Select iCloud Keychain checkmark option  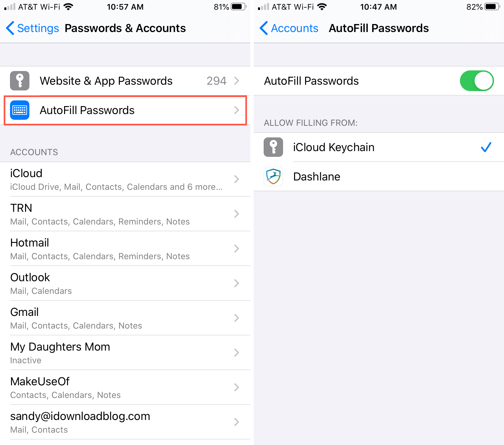coord(486,147)
